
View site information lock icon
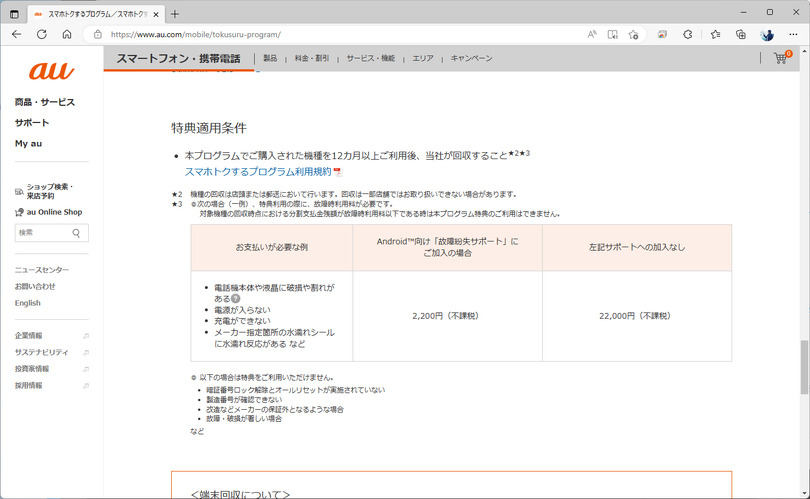[98, 35]
